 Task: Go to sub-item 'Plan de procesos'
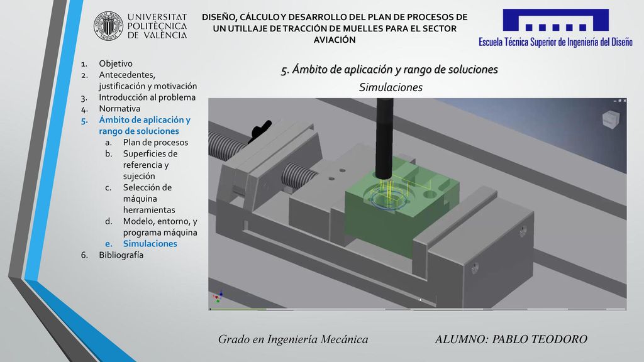pyautogui.click(x=156, y=143)
